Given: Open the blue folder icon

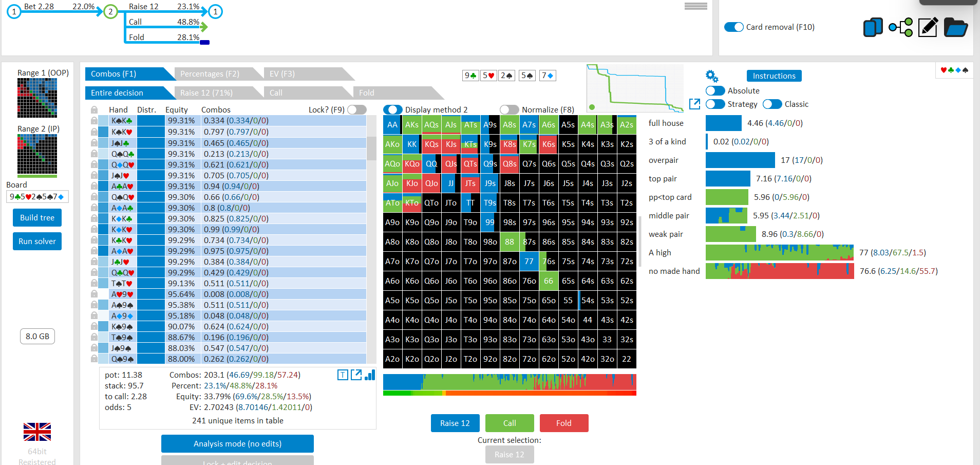Looking at the screenshot, I should click(x=955, y=27).
